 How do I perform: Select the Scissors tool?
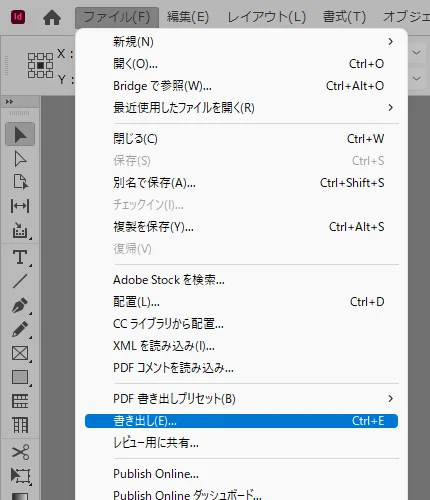point(20,452)
